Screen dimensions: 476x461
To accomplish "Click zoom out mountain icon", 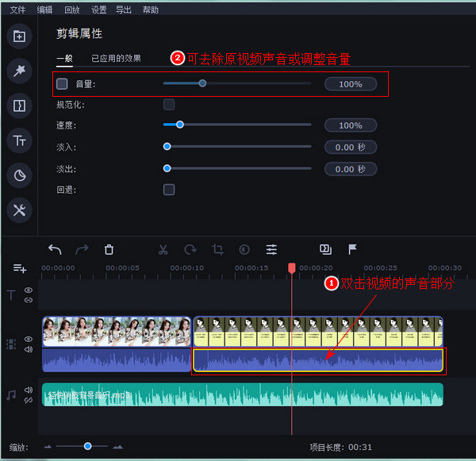I will [48, 447].
